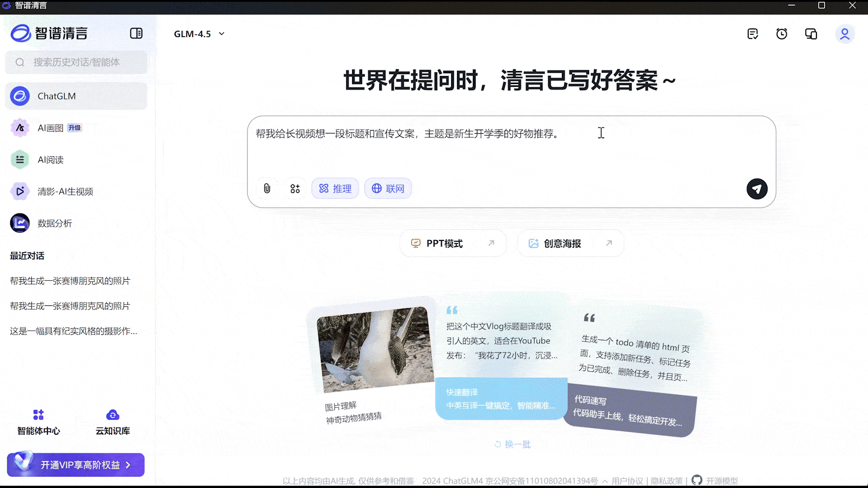Select 数据分析 in the sidebar
This screenshot has width=868, height=488.
point(55,223)
